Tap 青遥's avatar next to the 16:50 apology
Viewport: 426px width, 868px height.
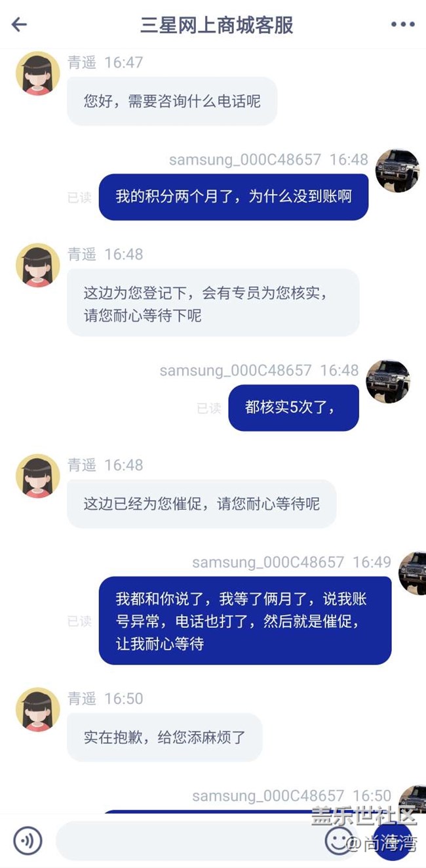38,709
